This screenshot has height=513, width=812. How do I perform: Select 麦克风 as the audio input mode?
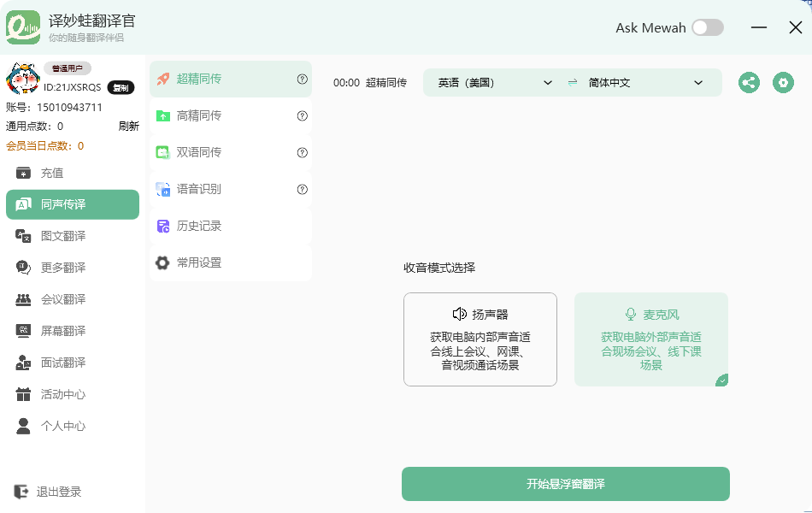pos(651,339)
